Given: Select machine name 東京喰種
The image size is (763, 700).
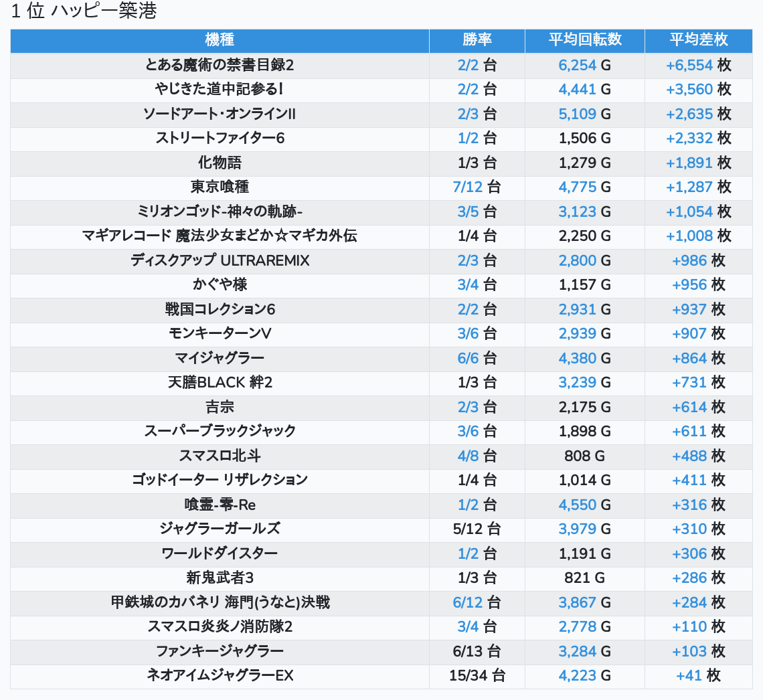Looking at the screenshot, I should click(220, 187).
